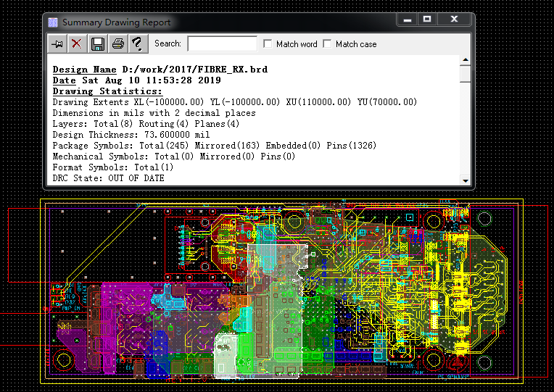The width and height of the screenshot is (554, 392).
Task: Print the summary drawing report
Action: 117,44
